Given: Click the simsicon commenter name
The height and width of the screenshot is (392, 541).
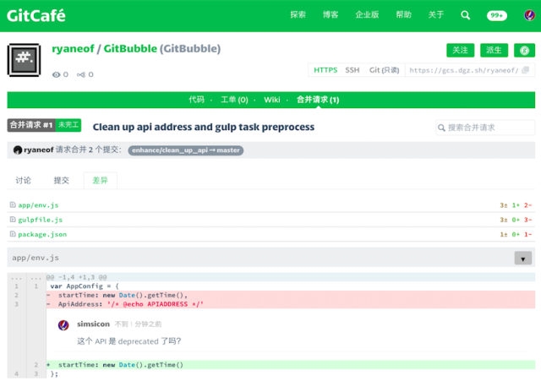Looking at the screenshot, I should (x=93, y=324).
